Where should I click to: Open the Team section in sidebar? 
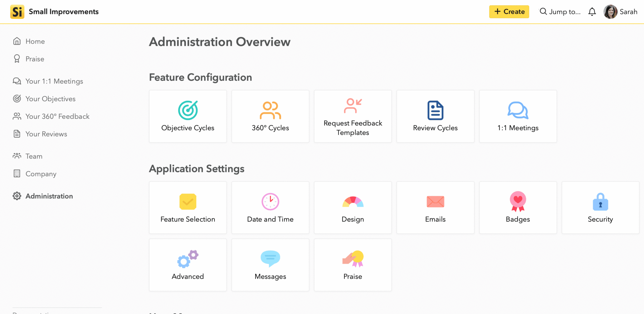pyautogui.click(x=33, y=156)
